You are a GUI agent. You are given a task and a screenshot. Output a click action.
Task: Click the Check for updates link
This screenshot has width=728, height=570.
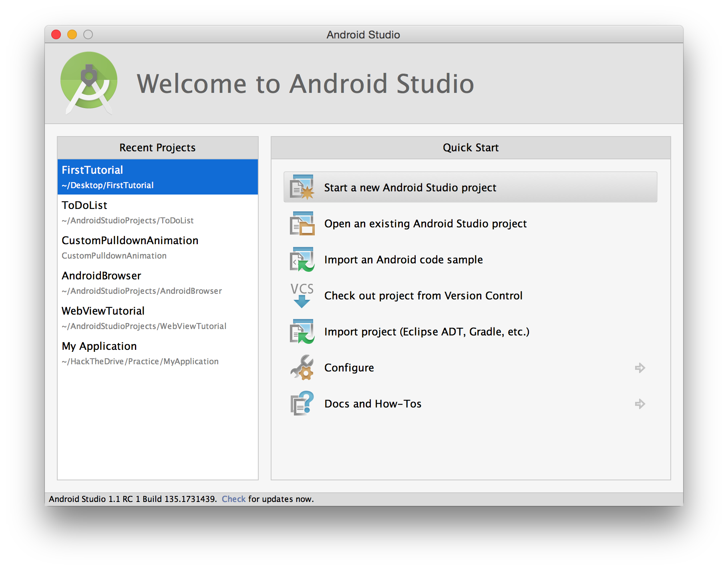coord(233,499)
